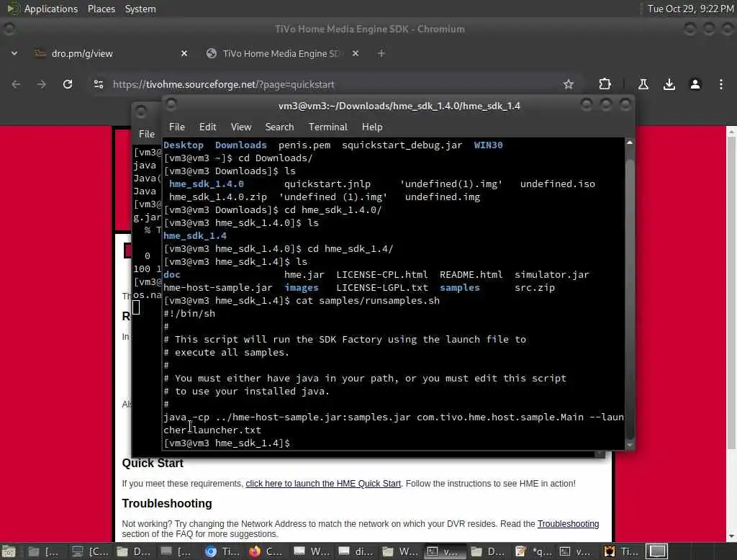Switch to the TiVo Home Media Engine tab
Image resolution: width=737 pixels, height=560 pixels.
tap(282, 53)
